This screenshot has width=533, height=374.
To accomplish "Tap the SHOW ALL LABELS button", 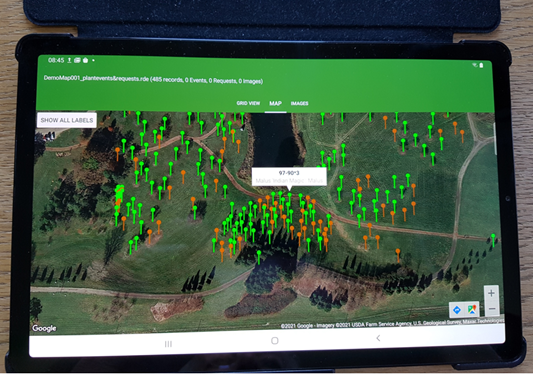I will click(x=67, y=120).
